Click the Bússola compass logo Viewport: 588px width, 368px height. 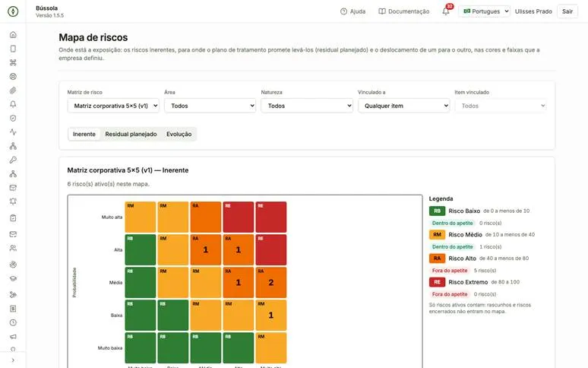[13, 11]
